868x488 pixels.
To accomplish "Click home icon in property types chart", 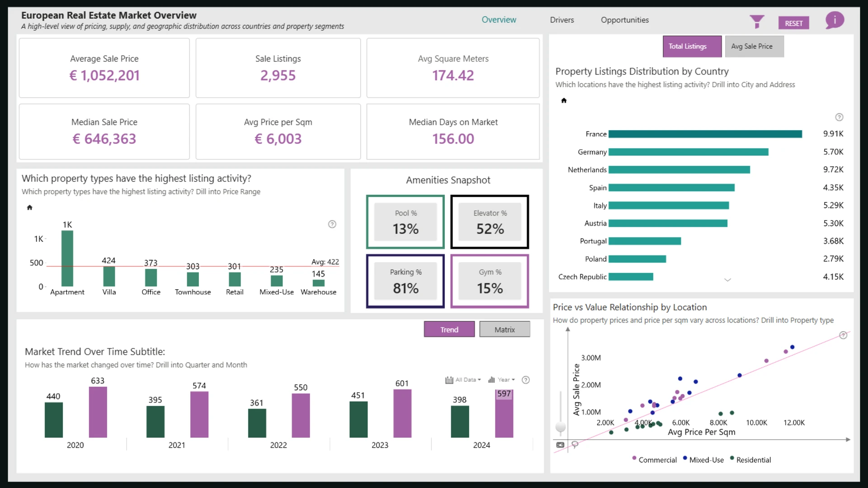I will click(x=30, y=207).
